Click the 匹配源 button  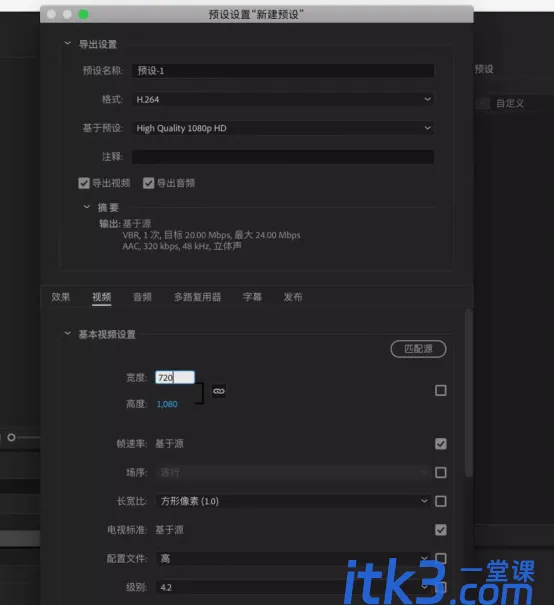418,349
